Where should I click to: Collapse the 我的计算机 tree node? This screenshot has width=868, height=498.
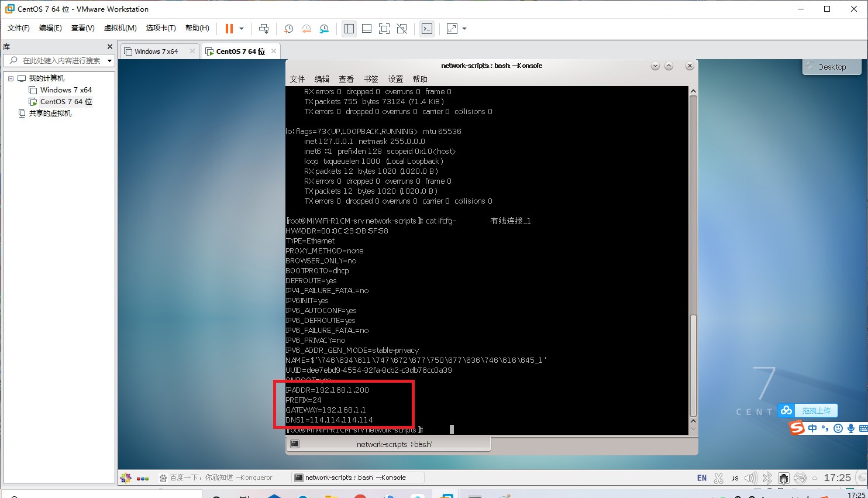click(11, 78)
